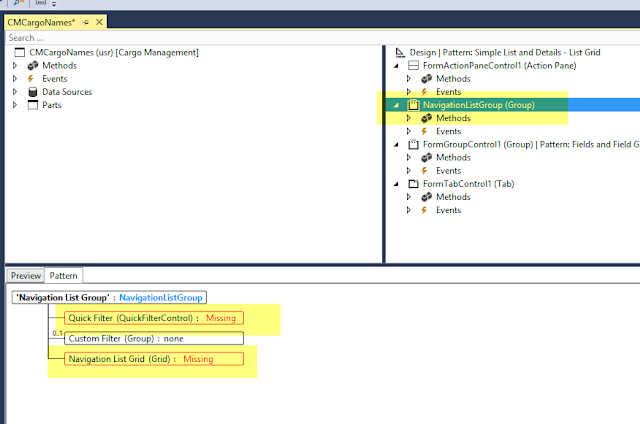Viewport: 640px width, 424px height.
Task: Click the Design pattern icon
Action: 400,52
